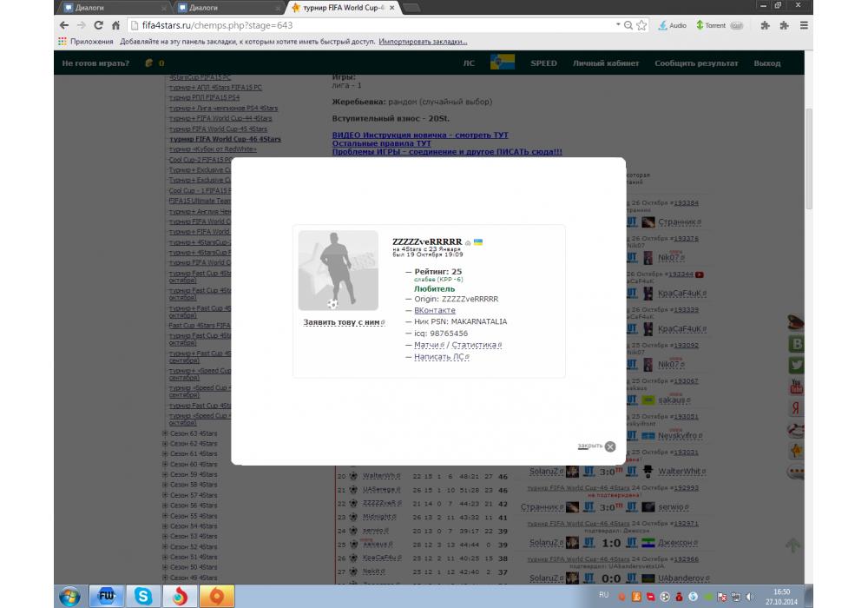Close the турнир FIFA World Cup tab
Screen dimensions: 868x608
tap(392, 8)
